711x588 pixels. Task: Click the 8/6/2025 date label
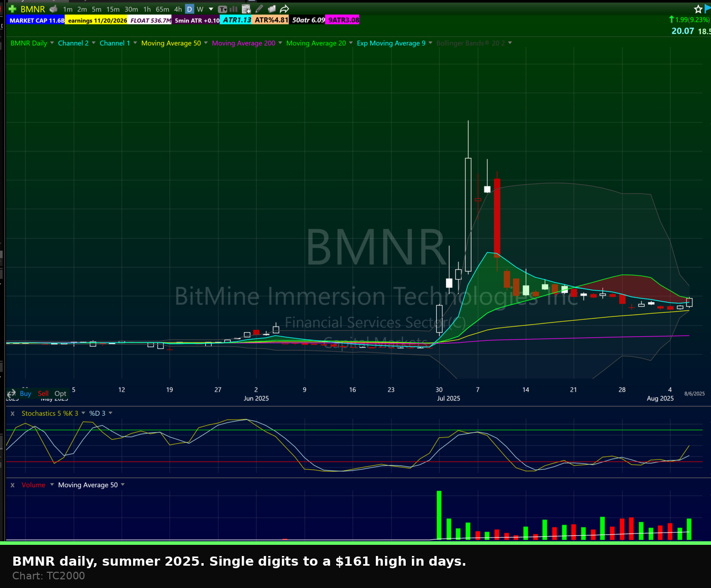(694, 394)
